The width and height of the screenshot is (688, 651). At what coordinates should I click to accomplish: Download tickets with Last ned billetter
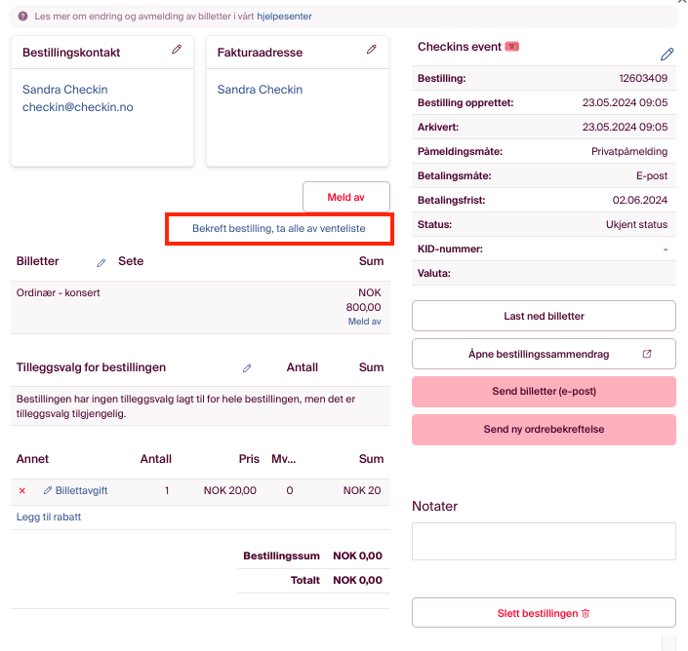click(544, 316)
